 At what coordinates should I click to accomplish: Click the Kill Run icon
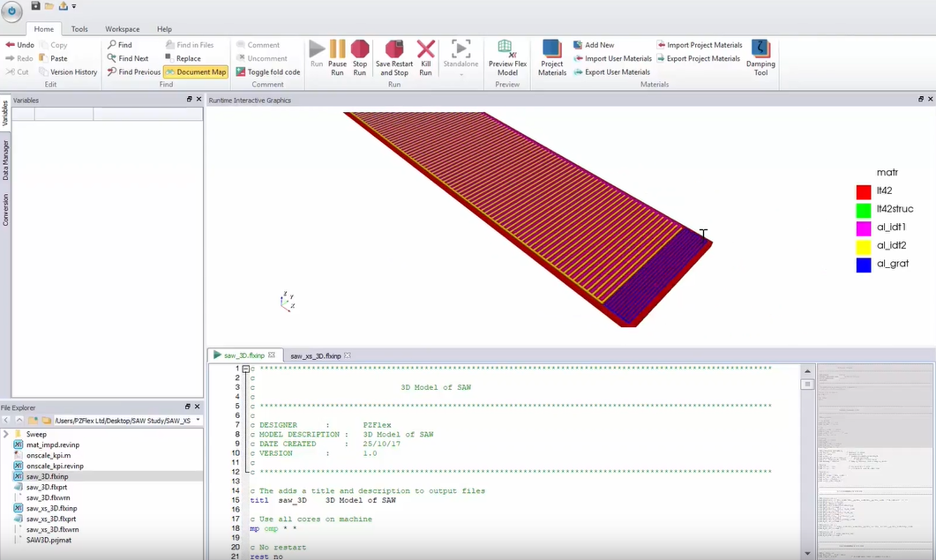pyautogui.click(x=425, y=49)
